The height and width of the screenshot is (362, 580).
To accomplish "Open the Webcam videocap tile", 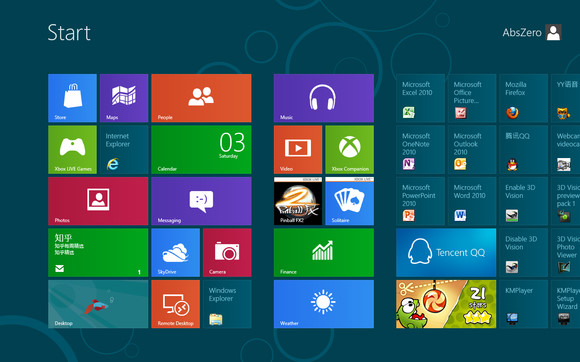I will (x=566, y=150).
